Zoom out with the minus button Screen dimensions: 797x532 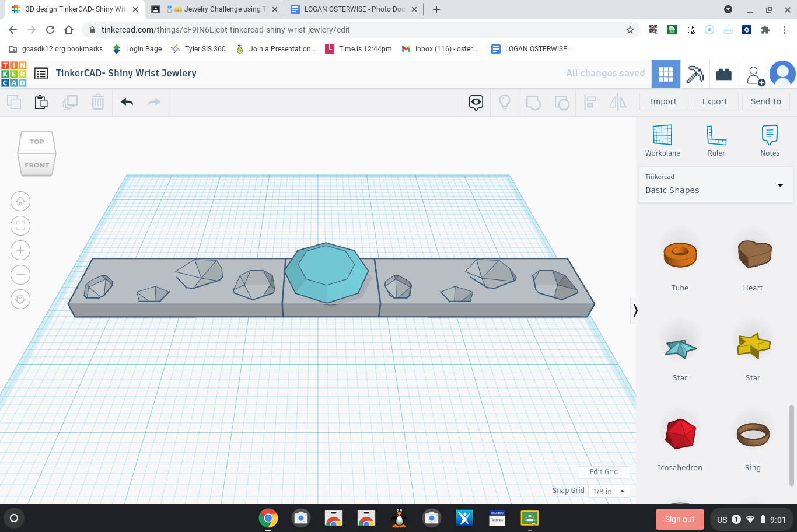coord(20,275)
